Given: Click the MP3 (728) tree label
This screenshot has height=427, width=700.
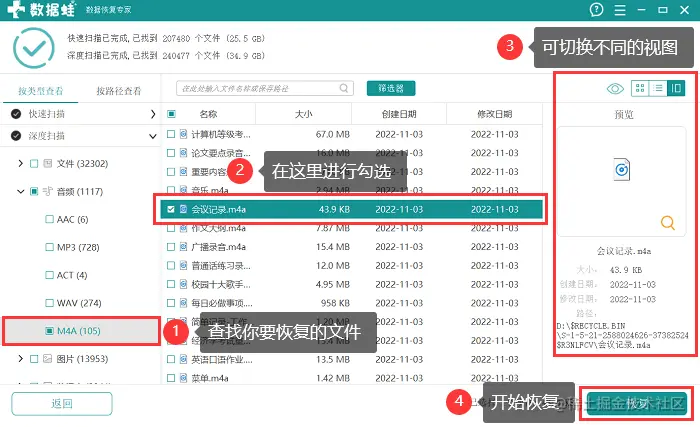Looking at the screenshot, I should click(78, 247).
